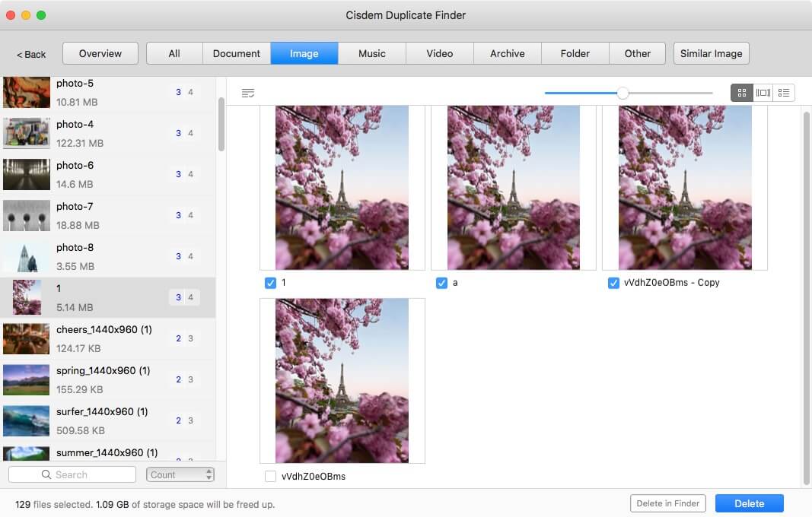Image resolution: width=812 pixels, height=517 pixels.
Task: Select the photo-4 duplicate group
Action: 108,134
